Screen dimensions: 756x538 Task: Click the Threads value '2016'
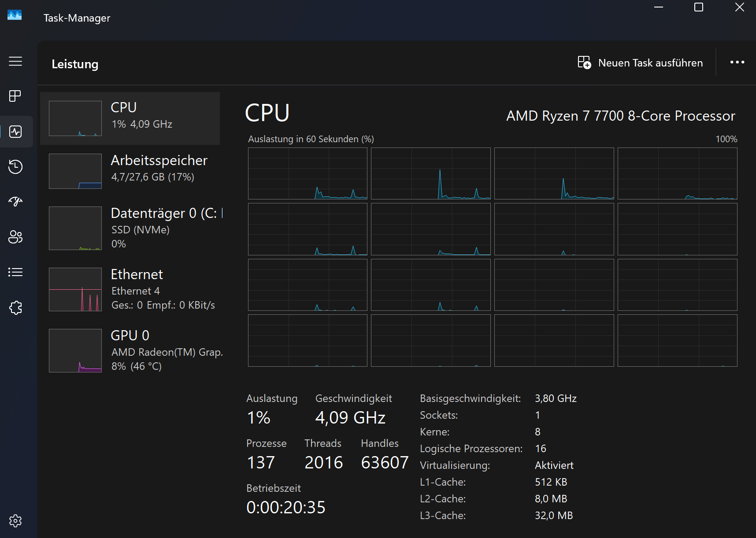coord(324,462)
